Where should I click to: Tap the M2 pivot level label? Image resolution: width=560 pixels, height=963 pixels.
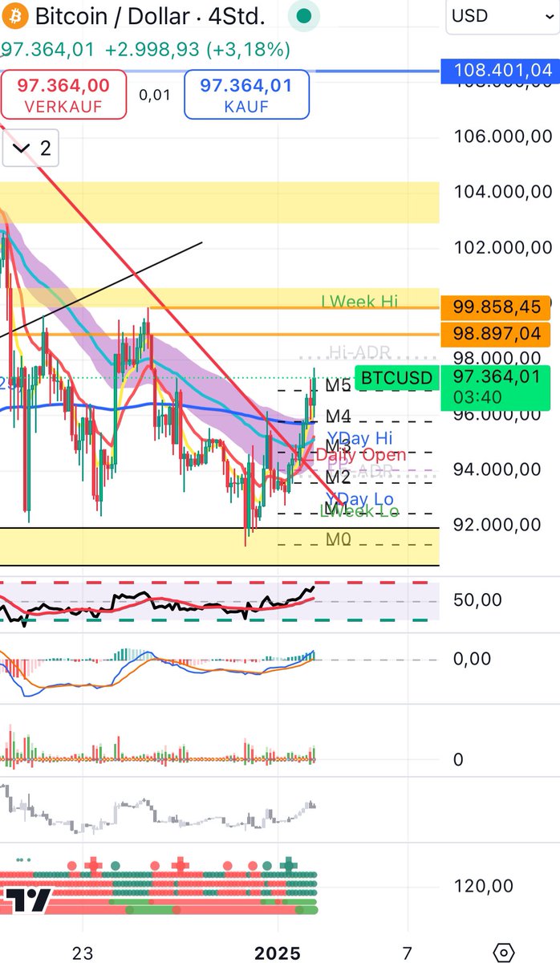(338, 477)
